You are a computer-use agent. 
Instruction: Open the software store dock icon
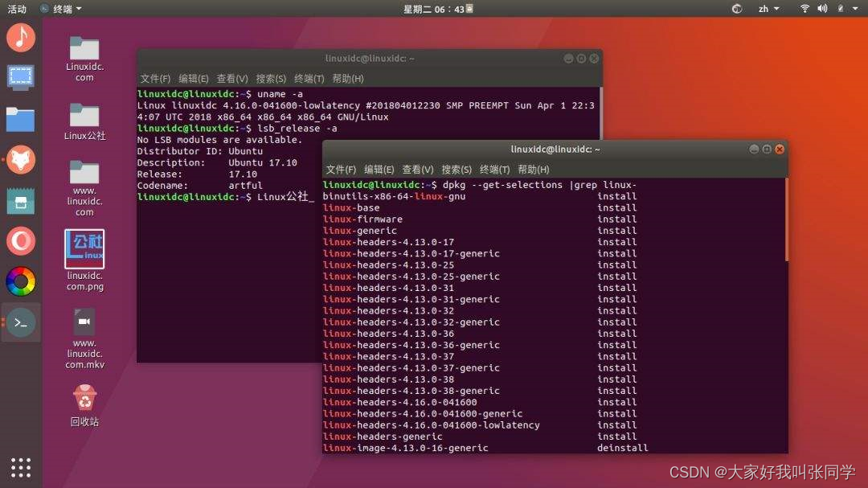[x=20, y=201]
